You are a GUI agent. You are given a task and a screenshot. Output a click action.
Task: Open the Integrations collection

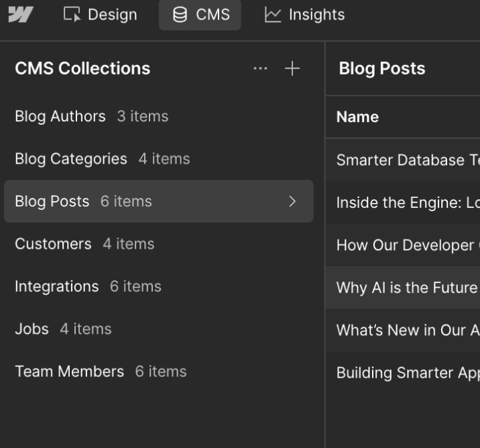57,286
